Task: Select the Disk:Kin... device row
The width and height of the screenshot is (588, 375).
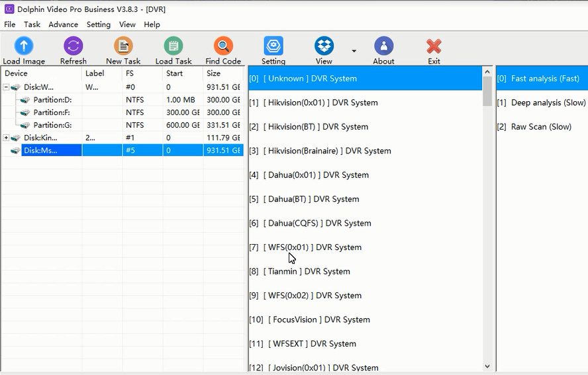Action: pyautogui.click(x=122, y=138)
